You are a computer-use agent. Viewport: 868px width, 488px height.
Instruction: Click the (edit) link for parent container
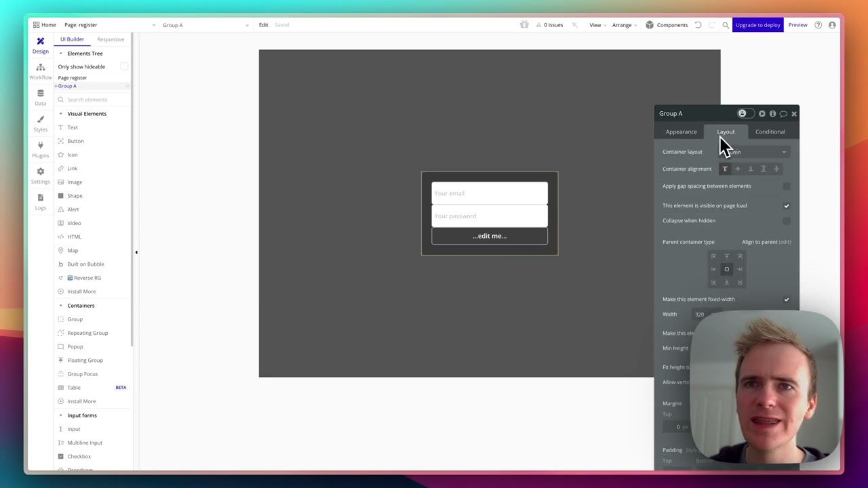(x=785, y=242)
